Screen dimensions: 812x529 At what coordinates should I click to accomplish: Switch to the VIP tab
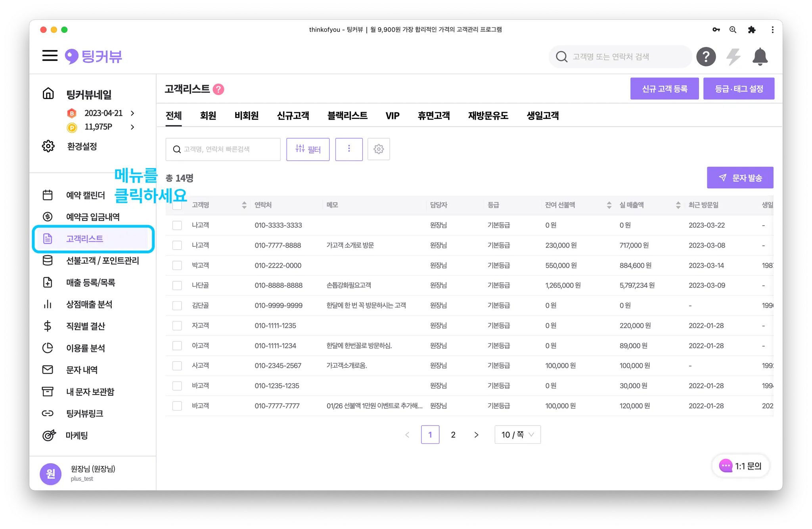pyautogui.click(x=392, y=116)
